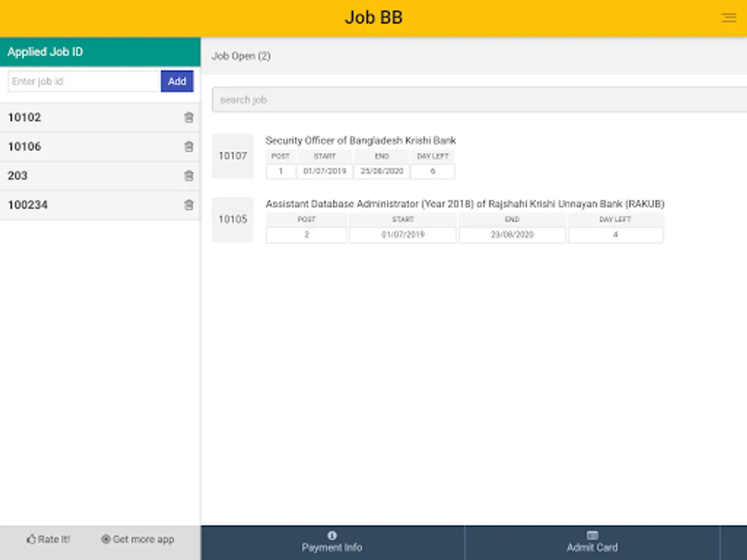Click end date 25/08/2020
The height and width of the screenshot is (560, 747).
click(x=382, y=171)
